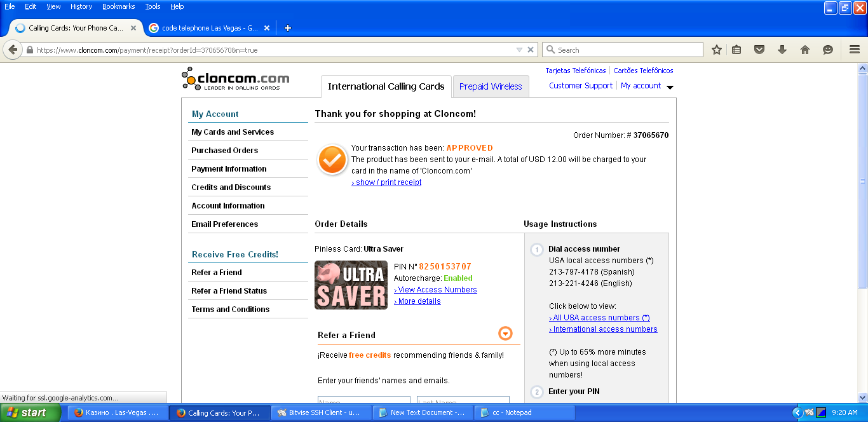Switch to cc - Notepad in taskbar
The height and width of the screenshot is (422, 868).
524,412
